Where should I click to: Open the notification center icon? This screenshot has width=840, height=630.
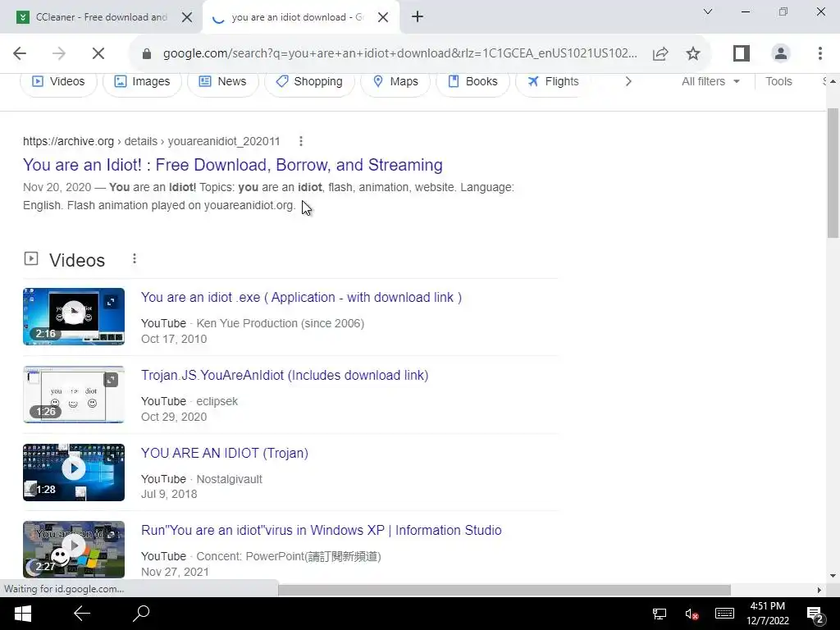[815, 614]
